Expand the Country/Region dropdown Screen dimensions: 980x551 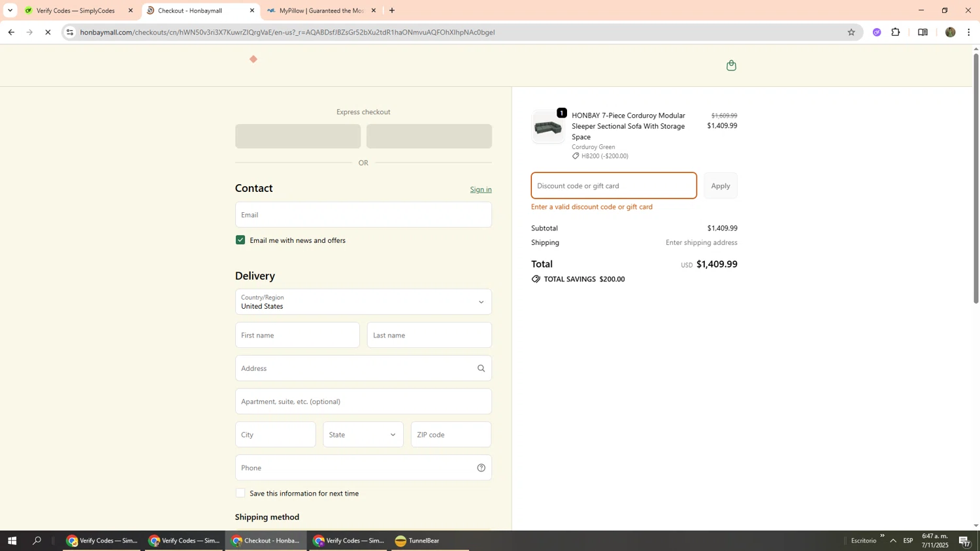[363, 302]
